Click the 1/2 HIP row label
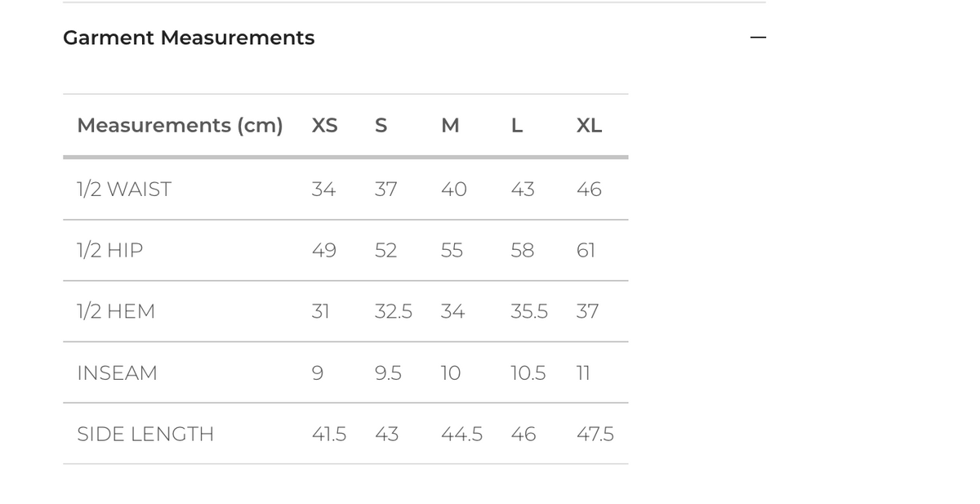 click(109, 251)
